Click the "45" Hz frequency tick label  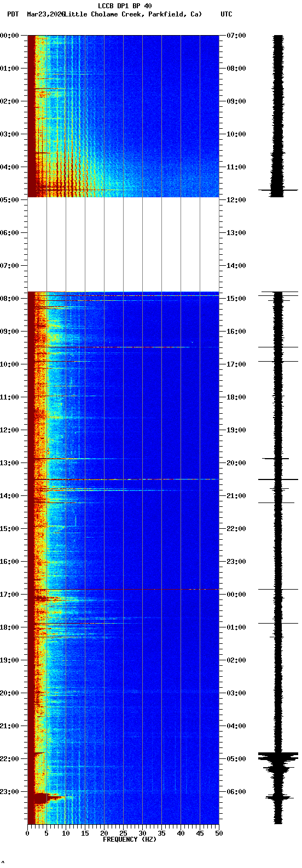tap(200, 833)
